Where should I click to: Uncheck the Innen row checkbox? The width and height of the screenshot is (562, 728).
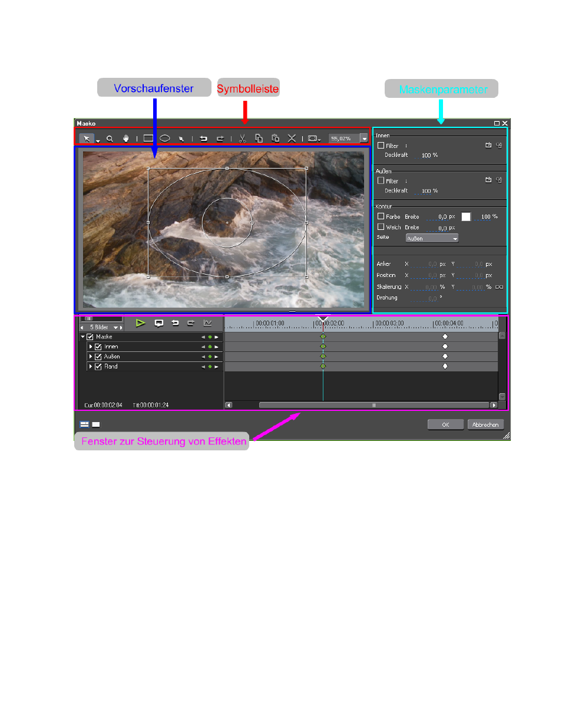(x=98, y=347)
